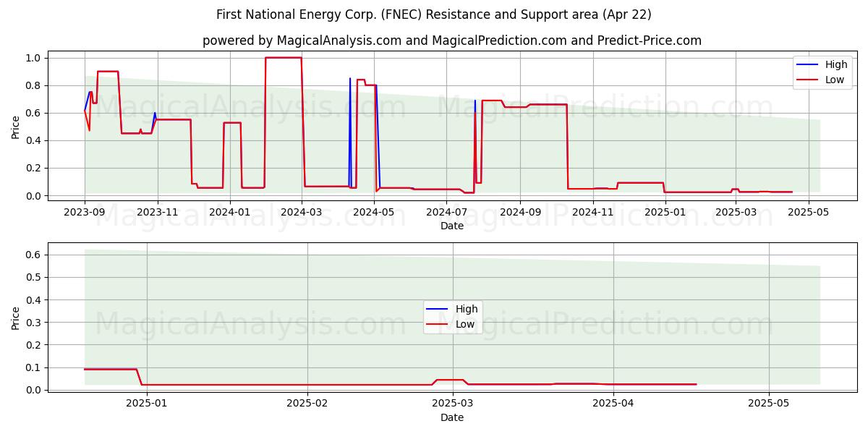868x434 pixels.
Task: Click the bottom chart '2025-05' tick label
Action: (x=769, y=403)
